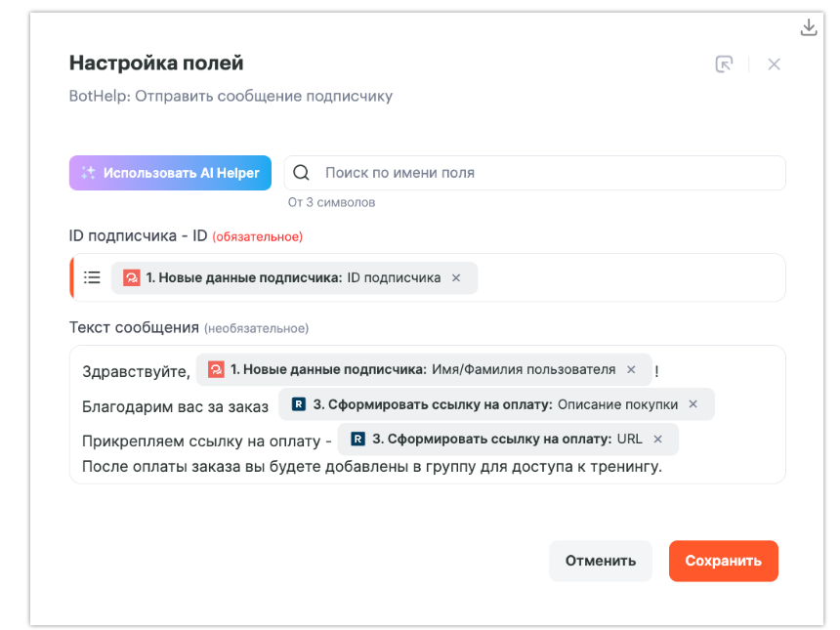Focus the Поиск по имени поля field
Image resolution: width=840 pixels, height=630 pixels.
(x=547, y=173)
